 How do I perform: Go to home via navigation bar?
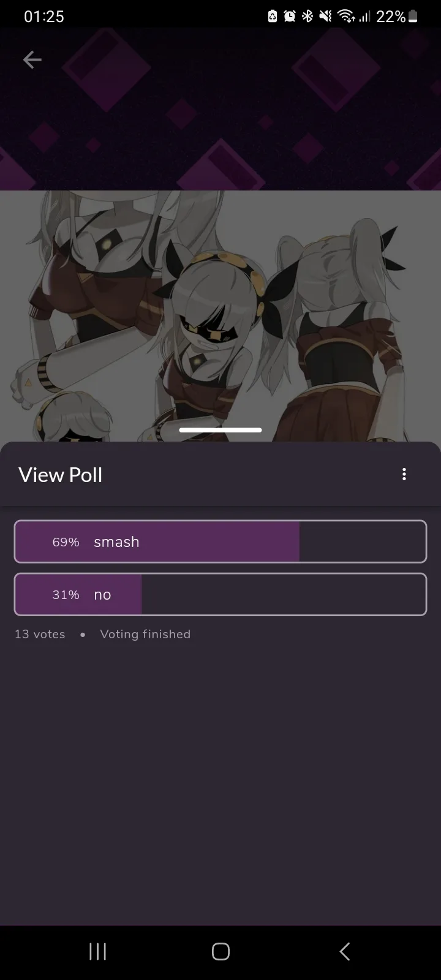[x=221, y=951]
